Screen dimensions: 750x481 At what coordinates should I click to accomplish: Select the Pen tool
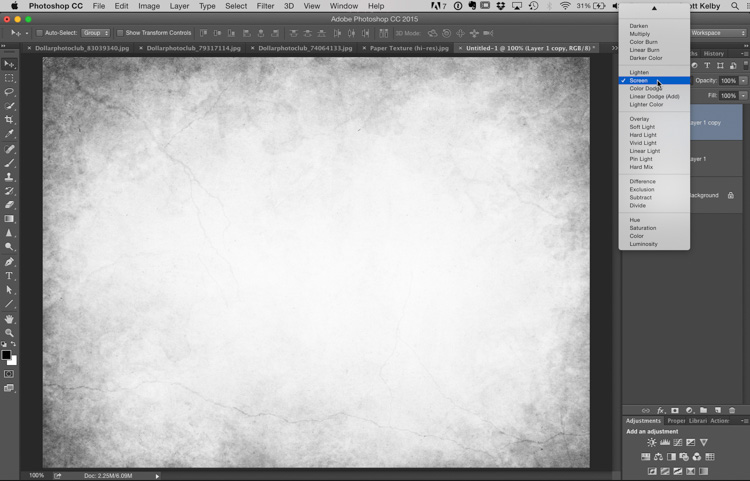[10, 262]
